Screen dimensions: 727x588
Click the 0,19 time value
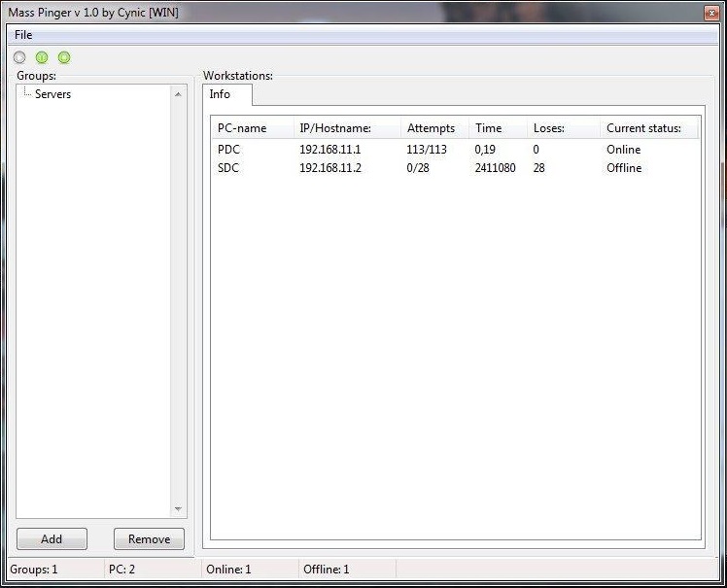click(485, 150)
